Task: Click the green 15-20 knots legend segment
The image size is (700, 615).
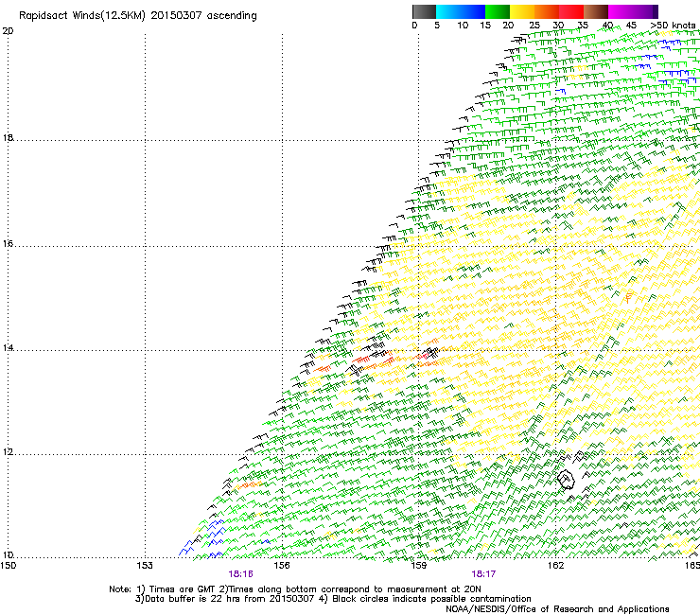Action: tap(498, 11)
